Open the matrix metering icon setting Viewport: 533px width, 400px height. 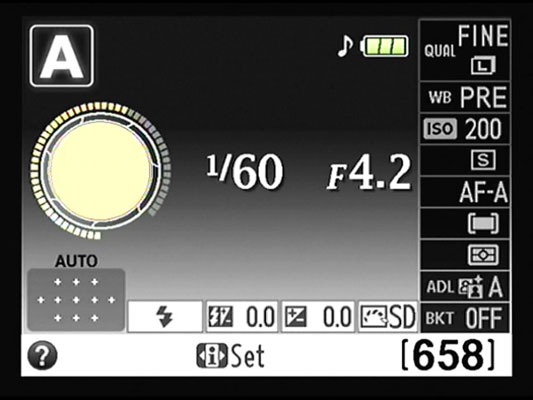pos(465,255)
